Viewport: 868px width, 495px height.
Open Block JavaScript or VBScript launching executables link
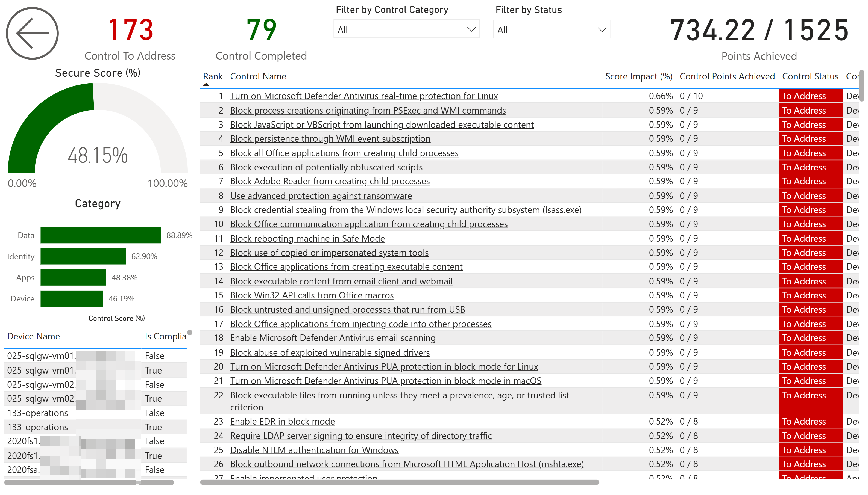382,125
